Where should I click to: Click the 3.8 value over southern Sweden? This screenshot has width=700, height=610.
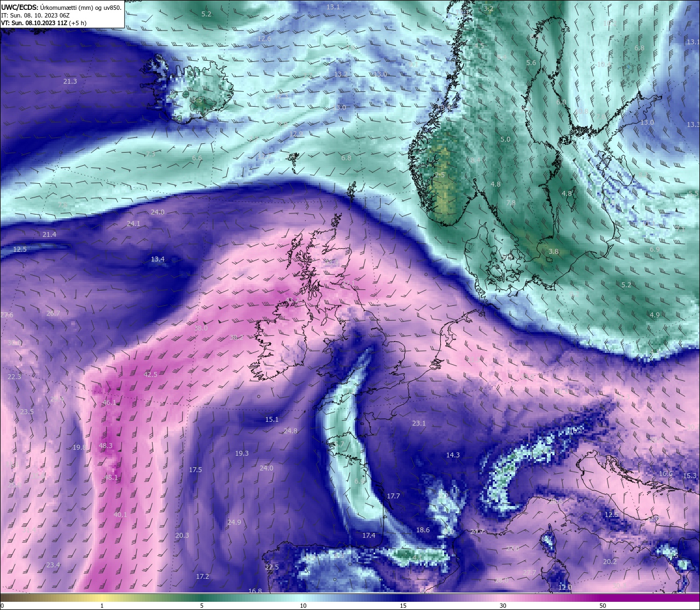[x=553, y=252]
